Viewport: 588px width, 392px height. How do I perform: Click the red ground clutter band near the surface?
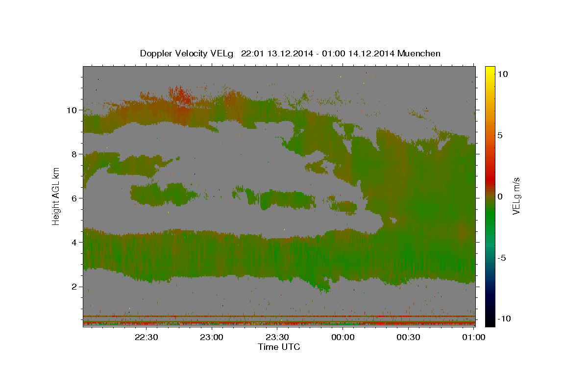pyautogui.click(x=279, y=323)
